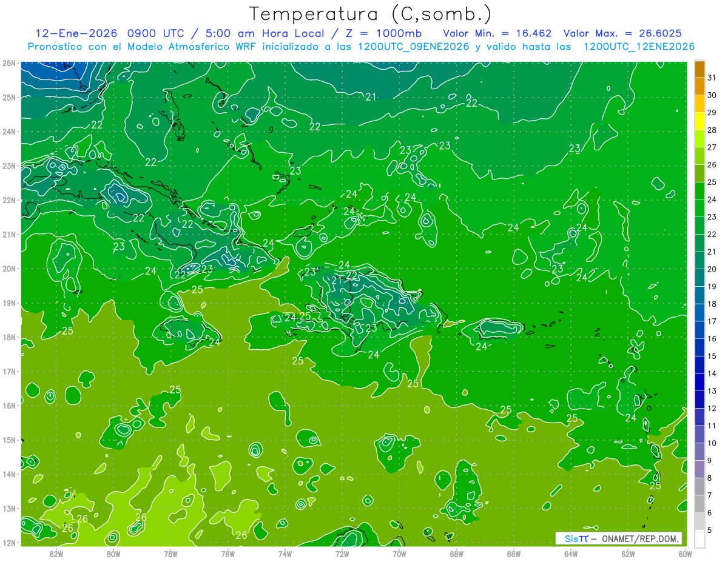
Task: Click colorbar scale label 12
Action: tap(712, 408)
